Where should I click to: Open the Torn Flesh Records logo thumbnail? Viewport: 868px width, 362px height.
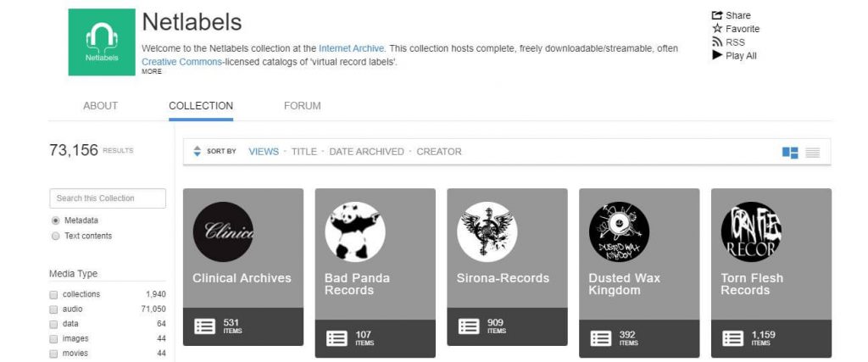coord(751,232)
